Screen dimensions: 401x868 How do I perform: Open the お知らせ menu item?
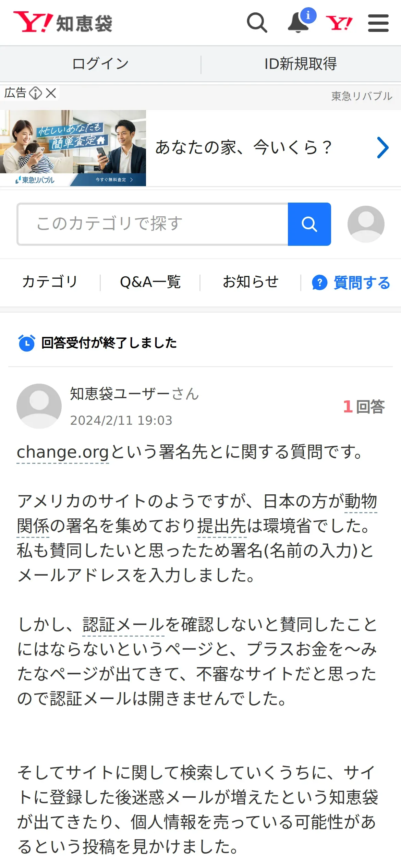pyautogui.click(x=251, y=282)
